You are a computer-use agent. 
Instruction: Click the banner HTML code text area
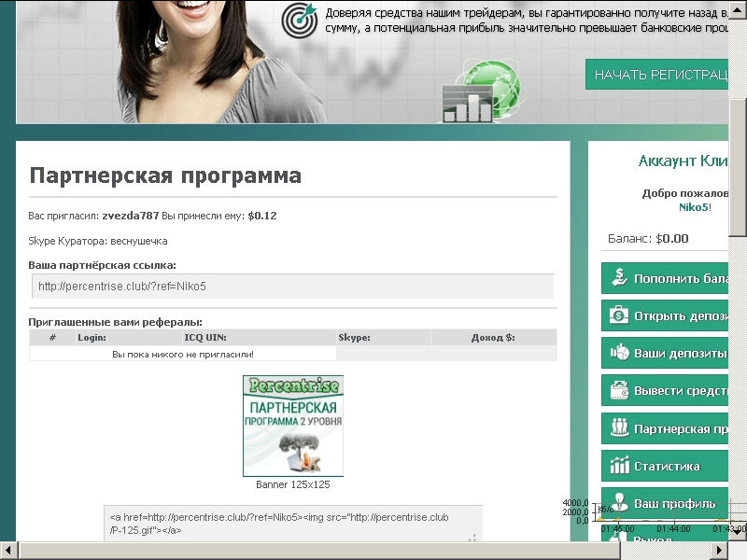293,524
